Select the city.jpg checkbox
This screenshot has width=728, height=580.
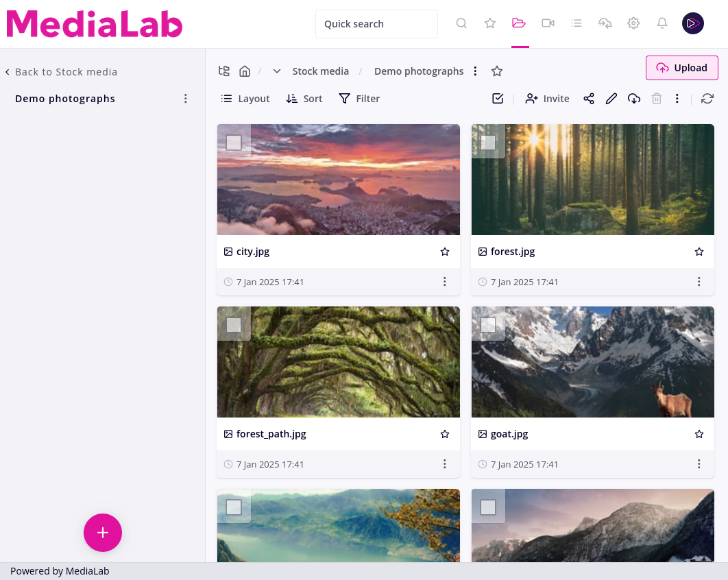tap(234, 143)
